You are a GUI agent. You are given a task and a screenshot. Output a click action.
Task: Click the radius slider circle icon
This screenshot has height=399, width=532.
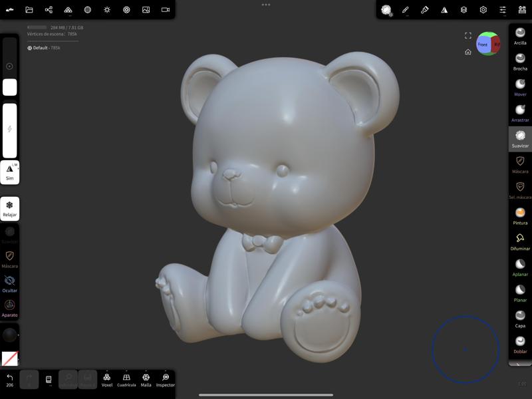pyautogui.click(x=9, y=66)
